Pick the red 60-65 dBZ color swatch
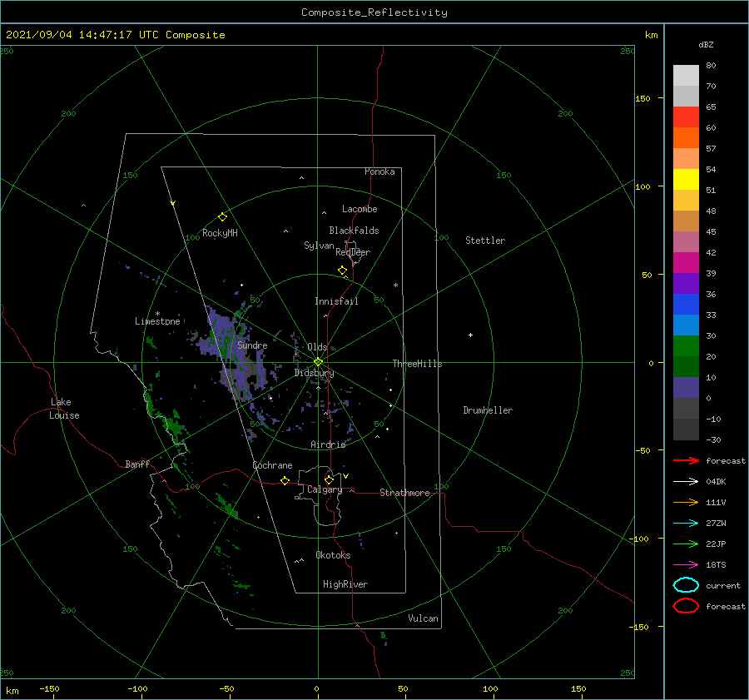 pos(686,117)
